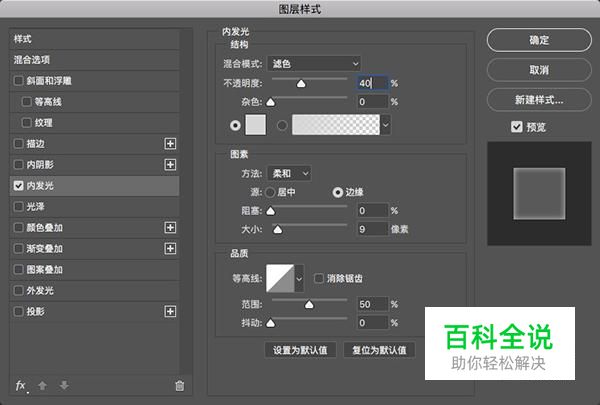Click the 杂色 noise slider handle
Image resolution: width=600 pixels, height=405 pixels.
(271, 102)
